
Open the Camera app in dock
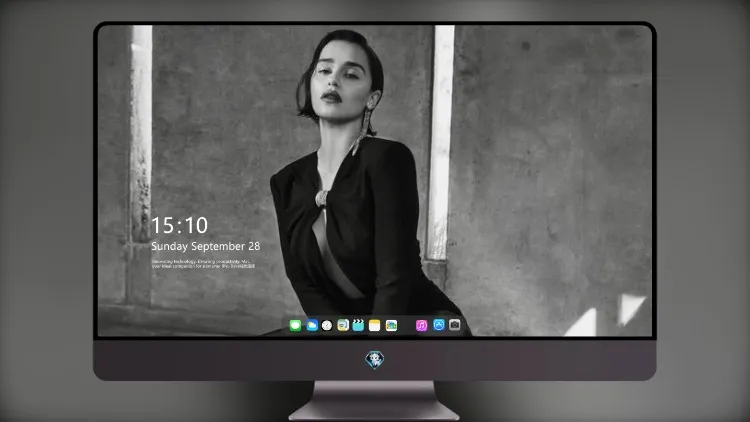coord(455,325)
